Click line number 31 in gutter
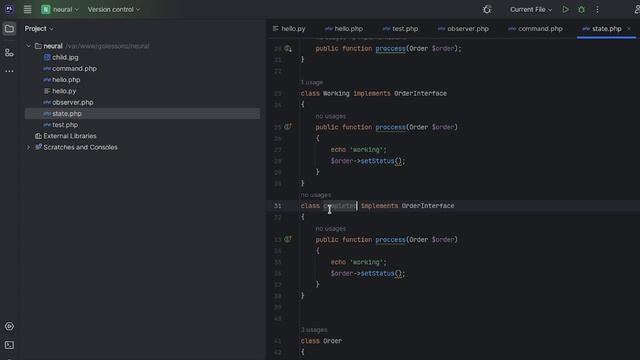 click(x=278, y=206)
